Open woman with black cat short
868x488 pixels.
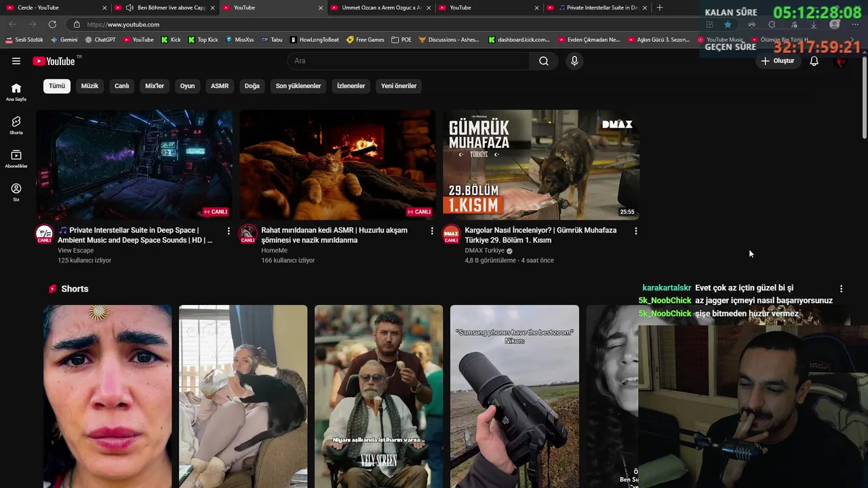coord(243,396)
